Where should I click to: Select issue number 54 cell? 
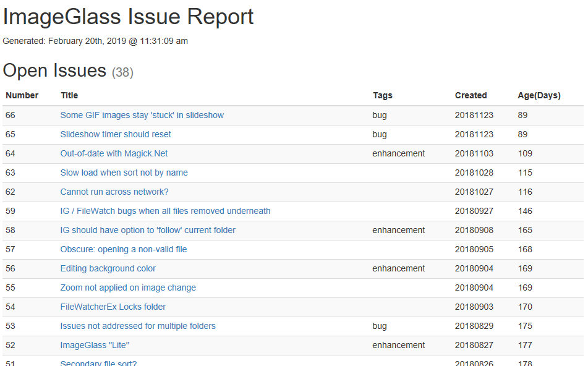coord(11,307)
